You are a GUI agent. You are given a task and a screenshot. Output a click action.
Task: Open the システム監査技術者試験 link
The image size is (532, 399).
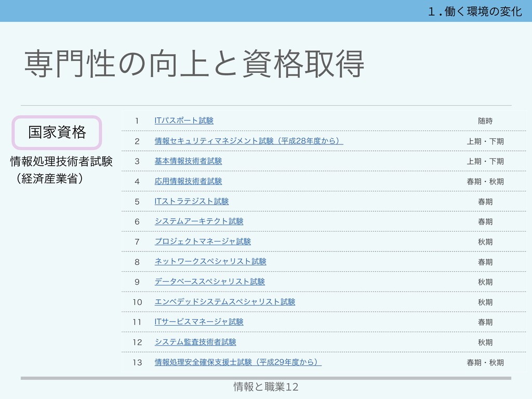(x=195, y=342)
